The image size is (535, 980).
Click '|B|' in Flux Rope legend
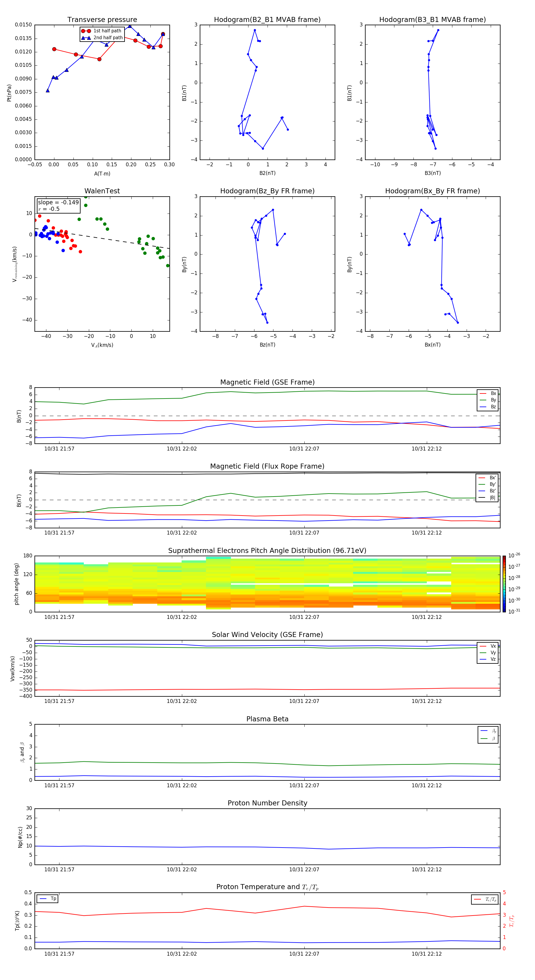487,498
